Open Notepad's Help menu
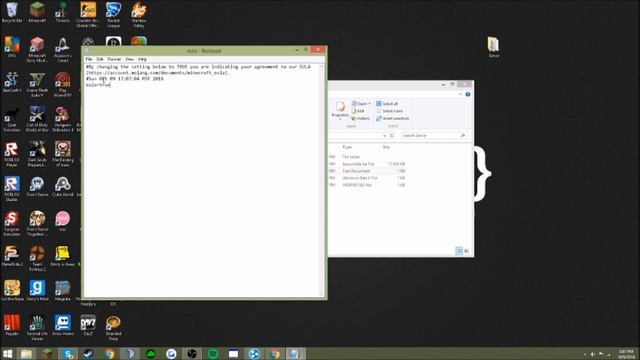Viewport: 640px width, 360px height. 142,59
